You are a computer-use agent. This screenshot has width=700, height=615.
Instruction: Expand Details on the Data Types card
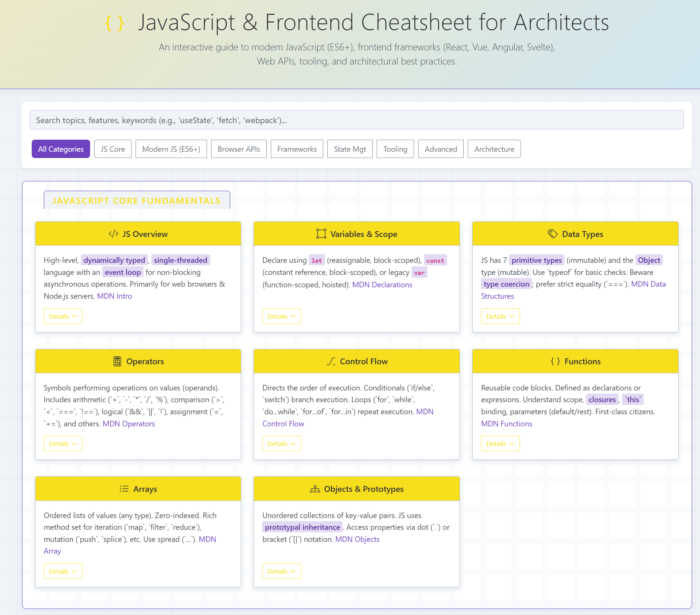pos(500,316)
